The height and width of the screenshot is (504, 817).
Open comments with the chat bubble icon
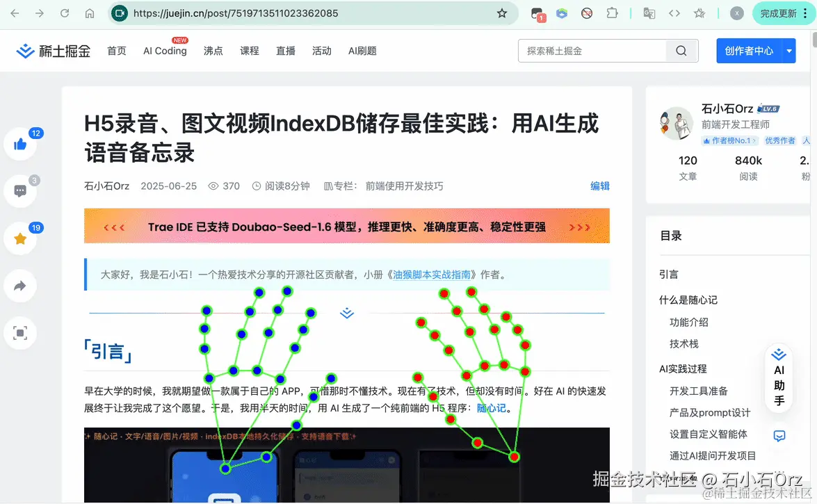[x=20, y=191]
